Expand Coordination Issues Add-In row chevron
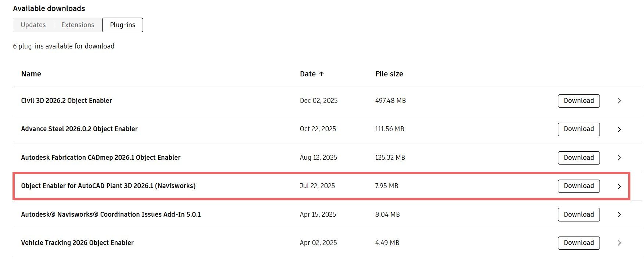 pyautogui.click(x=619, y=214)
